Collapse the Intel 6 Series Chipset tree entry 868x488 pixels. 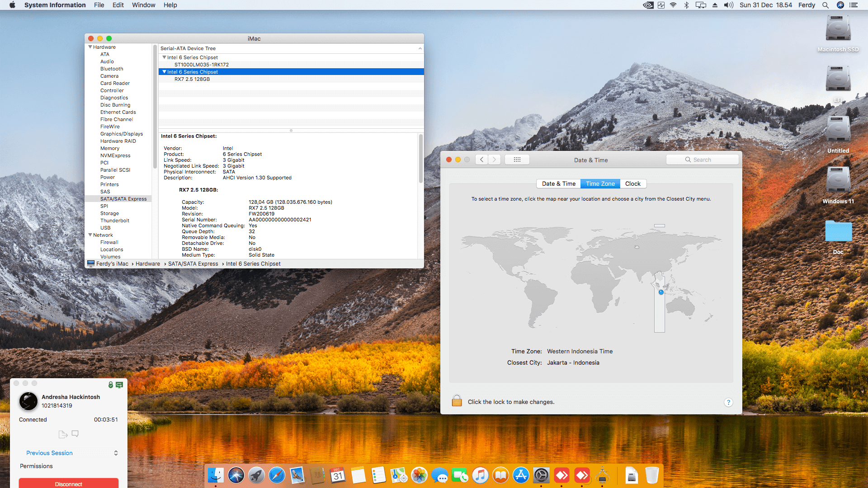click(165, 57)
